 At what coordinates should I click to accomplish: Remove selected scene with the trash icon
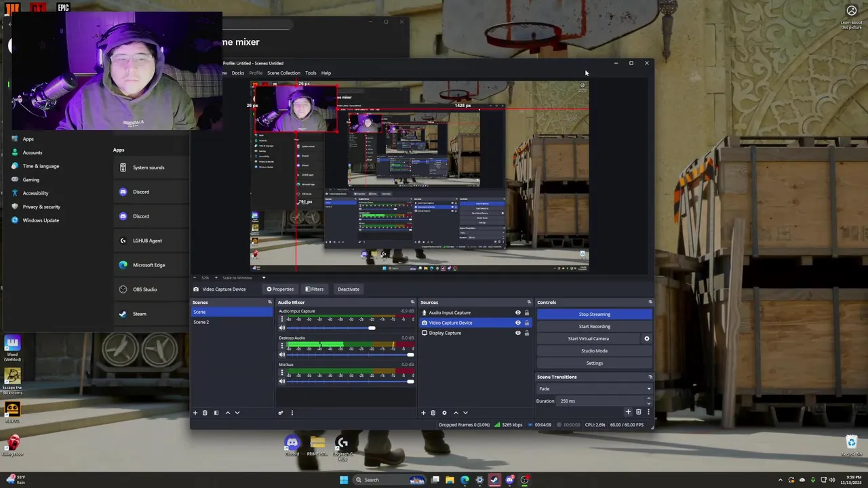[x=205, y=413]
